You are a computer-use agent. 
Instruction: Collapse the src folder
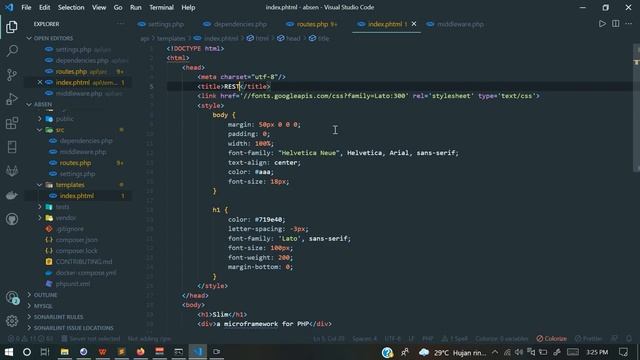click(x=60, y=130)
